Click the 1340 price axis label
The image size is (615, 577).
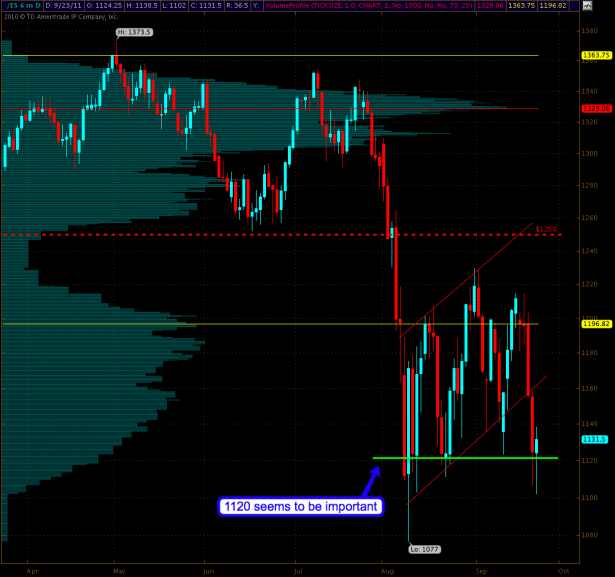point(590,91)
